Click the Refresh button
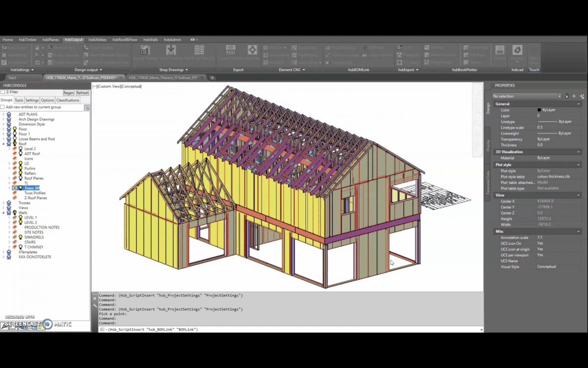 (x=82, y=93)
